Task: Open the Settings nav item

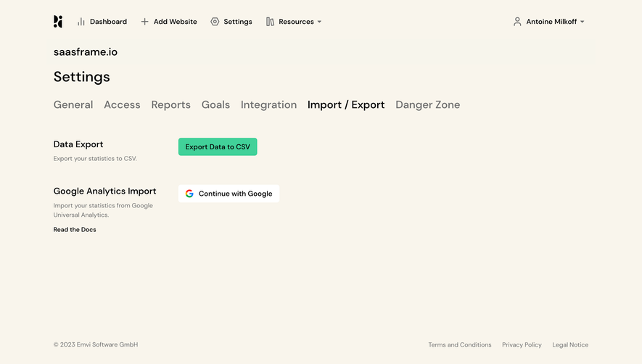Action: [231, 22]
